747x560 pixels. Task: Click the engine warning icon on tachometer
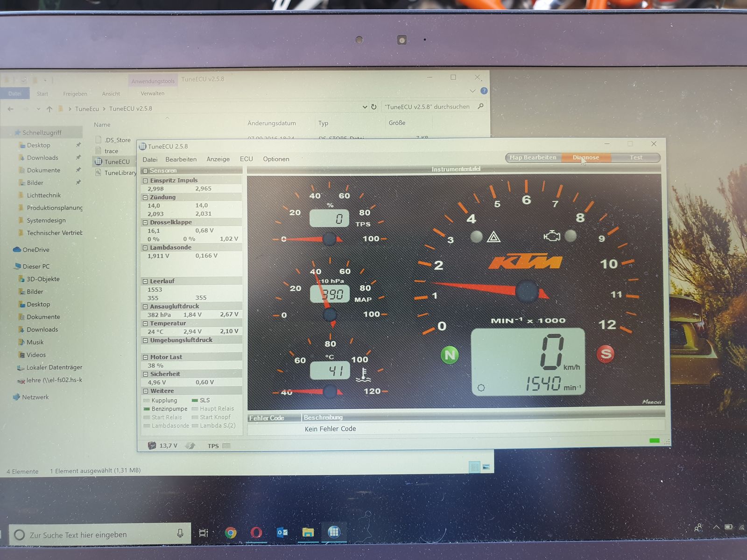552,236
